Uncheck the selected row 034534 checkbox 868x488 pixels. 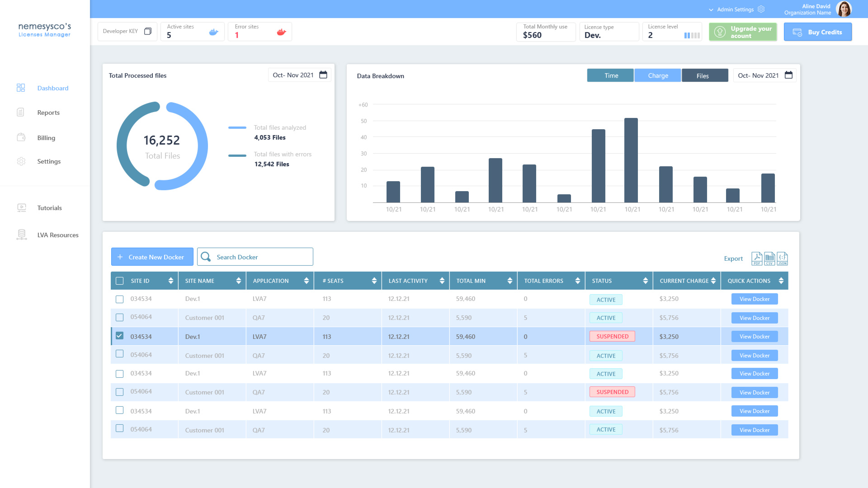point(119,336)
